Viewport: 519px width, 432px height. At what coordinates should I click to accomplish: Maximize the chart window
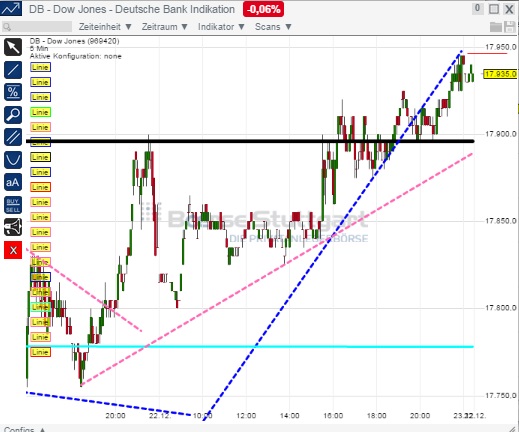[x=494, y=9]
